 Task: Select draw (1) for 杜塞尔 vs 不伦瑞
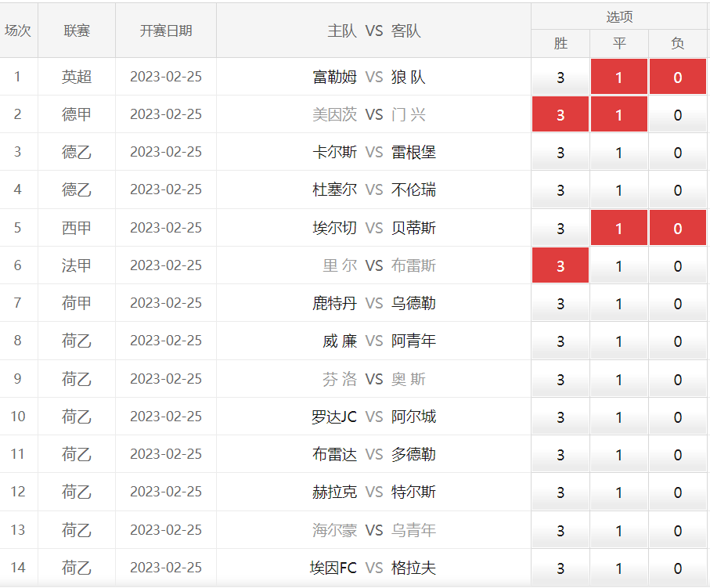point(619,190)
